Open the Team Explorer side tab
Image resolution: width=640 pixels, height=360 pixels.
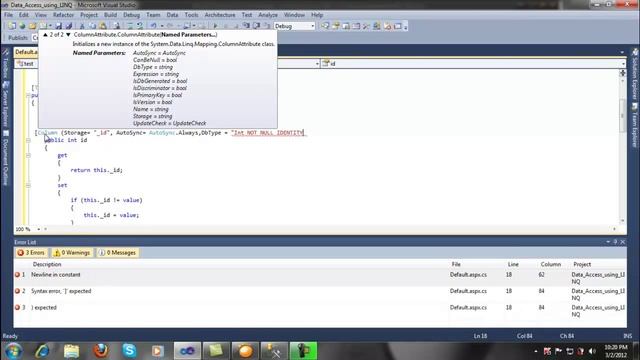(x=635, y=124)
